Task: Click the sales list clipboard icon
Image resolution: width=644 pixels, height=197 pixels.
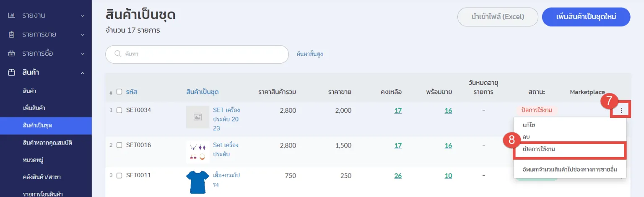Action: point(12,34)
